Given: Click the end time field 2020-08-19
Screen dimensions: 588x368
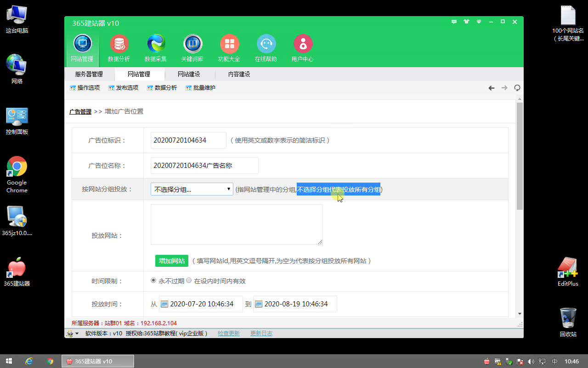Looking at the screenshot, I should (295, 304).
